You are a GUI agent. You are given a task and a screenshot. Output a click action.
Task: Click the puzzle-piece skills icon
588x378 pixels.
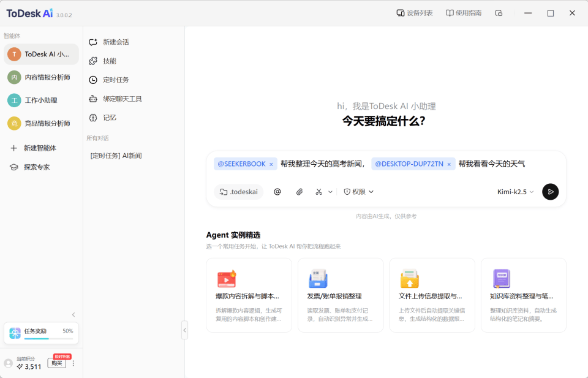tap(93, 61)
